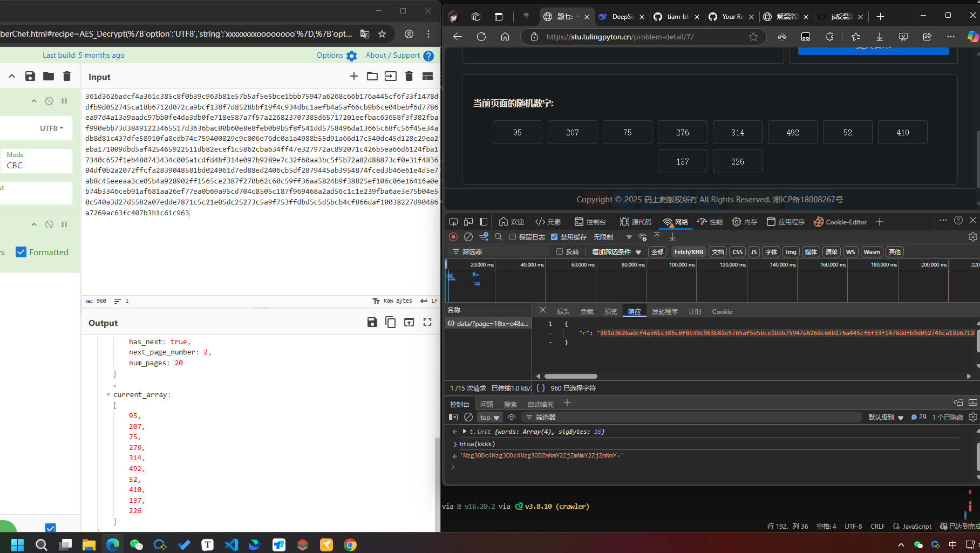Toggle device emulation icon in DevTools

pyautogui.click(x=468, y=222)
